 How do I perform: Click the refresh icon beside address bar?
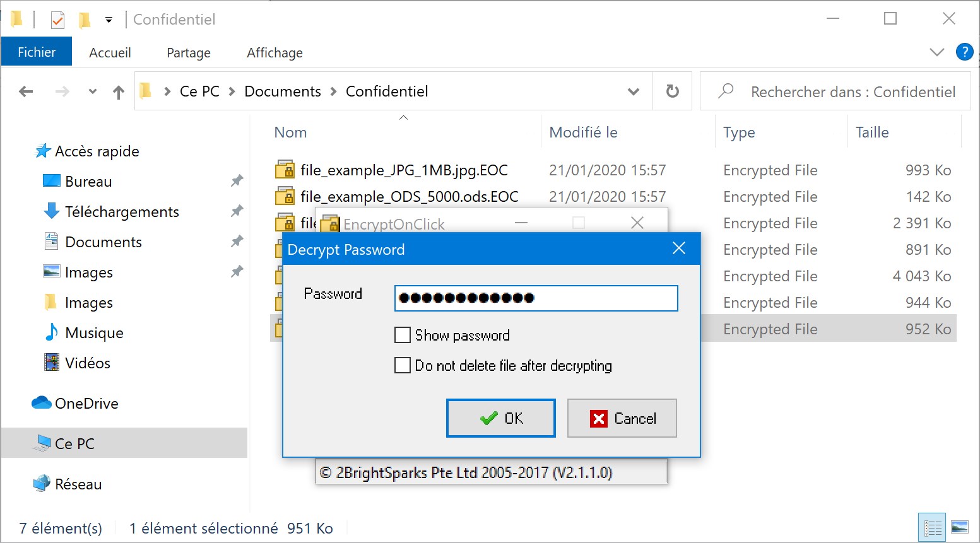click(x=673, y=91)
